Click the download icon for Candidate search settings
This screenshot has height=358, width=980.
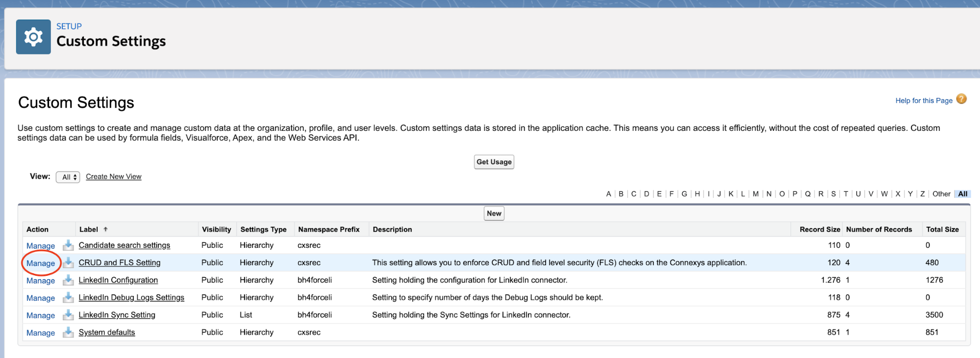[68, 245]
